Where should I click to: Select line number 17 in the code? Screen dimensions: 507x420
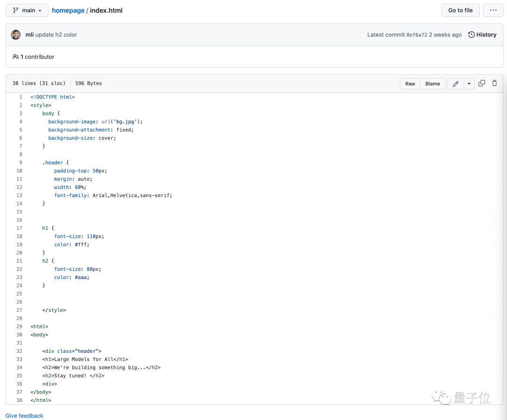tap(19, 228)
